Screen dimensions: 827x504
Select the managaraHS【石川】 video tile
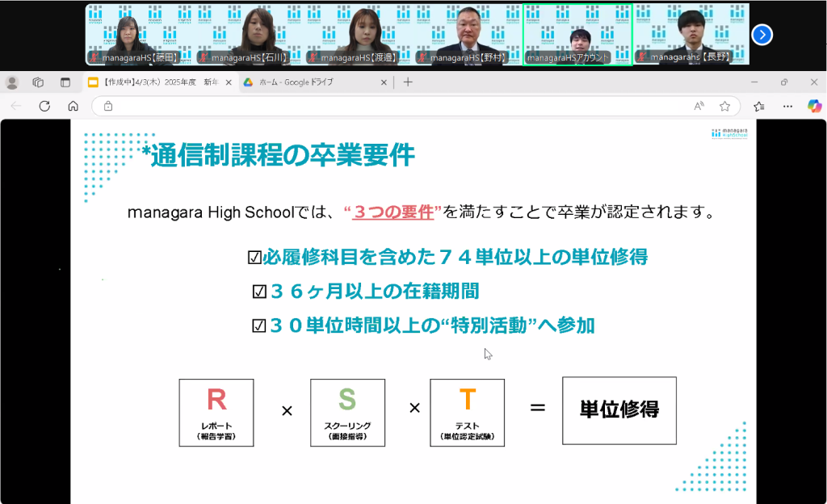(249, 34)
